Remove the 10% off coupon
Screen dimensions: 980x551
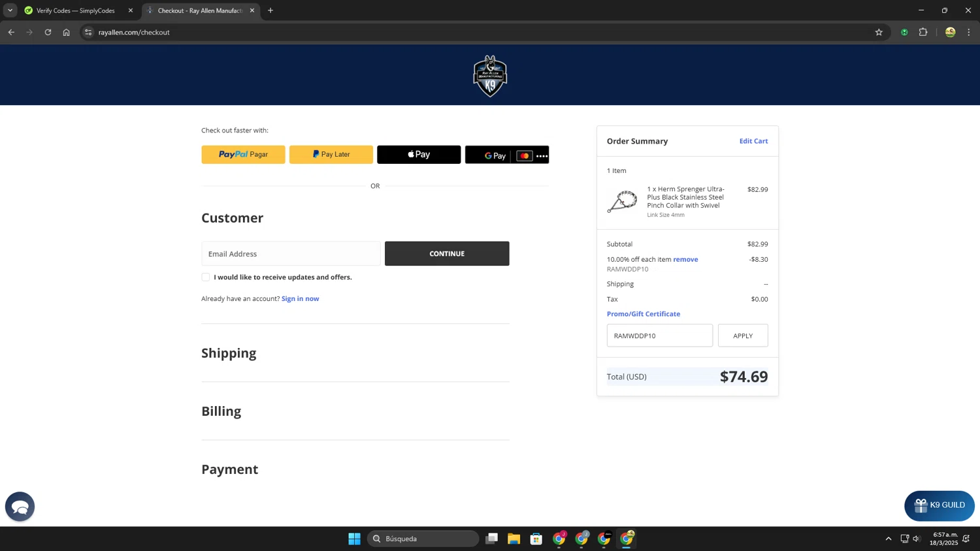pos(685,259)
